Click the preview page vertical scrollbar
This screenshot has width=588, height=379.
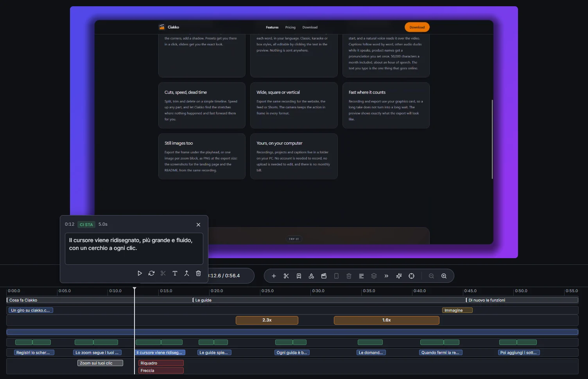[492, 139]
